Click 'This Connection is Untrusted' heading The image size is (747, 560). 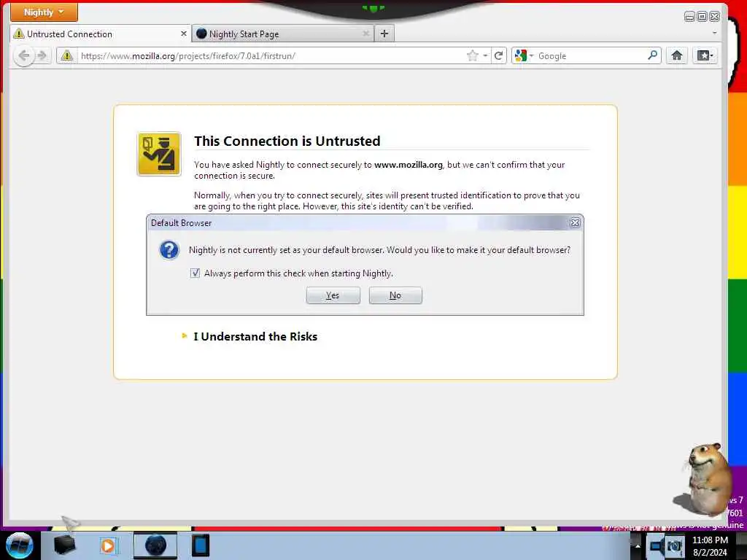tap(287, 141)
